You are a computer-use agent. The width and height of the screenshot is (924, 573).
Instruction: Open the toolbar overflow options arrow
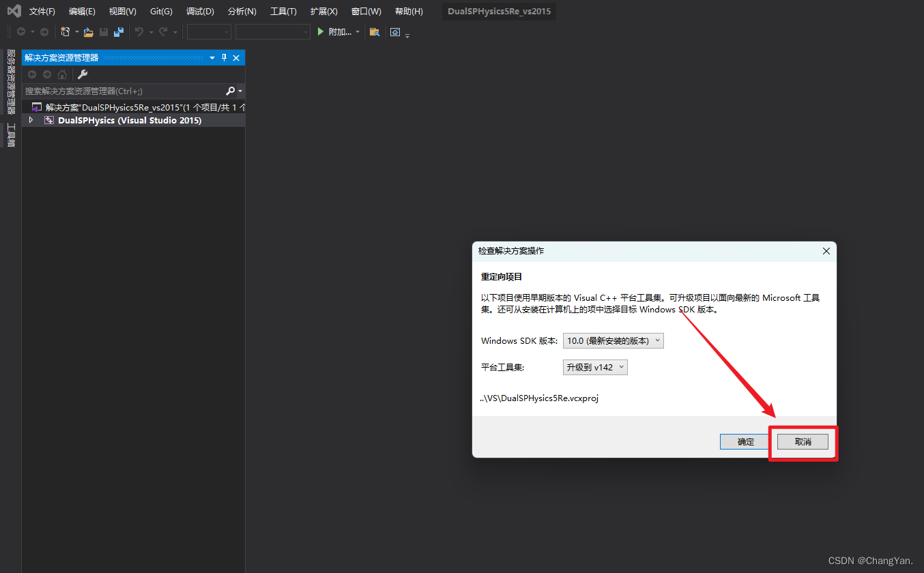click(x=407, y=35)
